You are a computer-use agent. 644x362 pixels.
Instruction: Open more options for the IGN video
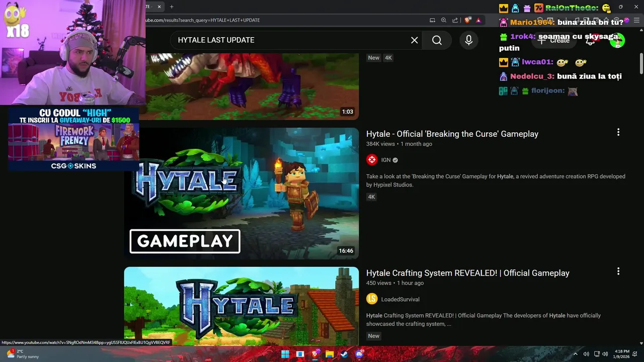618,132
